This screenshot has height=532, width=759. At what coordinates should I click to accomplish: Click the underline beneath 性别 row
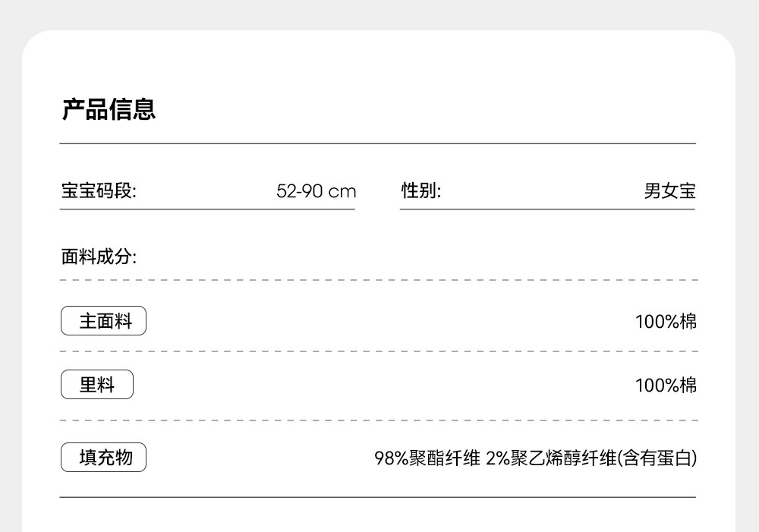point(547,209)
